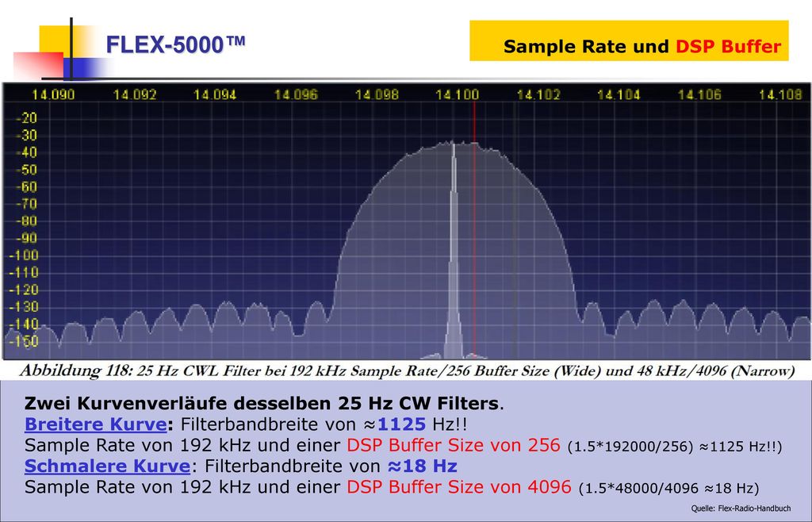The width and height of the screenshot is (812, 522).
Task: Click the formula (1.5*192000/256)
Action: point(630,447)
